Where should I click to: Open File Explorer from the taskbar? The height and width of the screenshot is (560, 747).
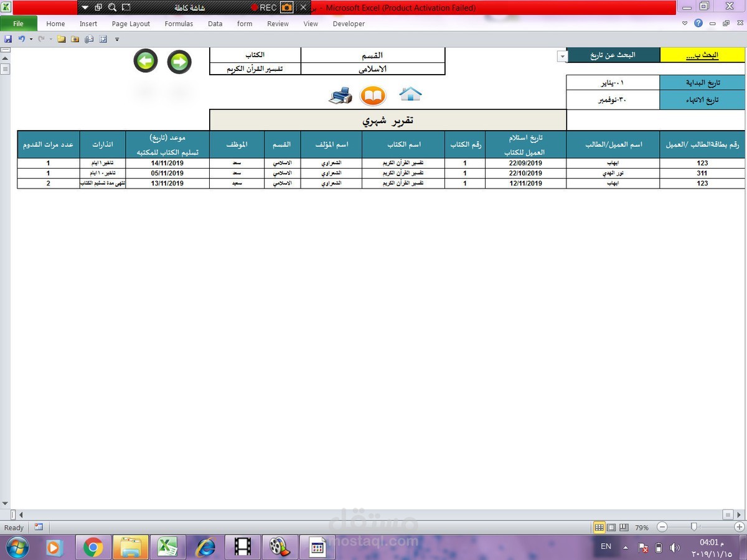[131, 547]
